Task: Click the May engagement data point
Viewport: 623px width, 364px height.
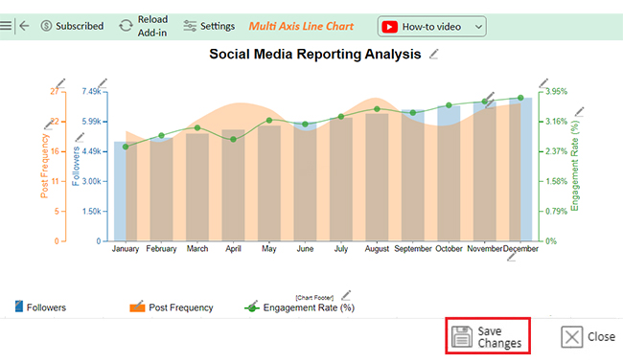Action: coord(269,121)
